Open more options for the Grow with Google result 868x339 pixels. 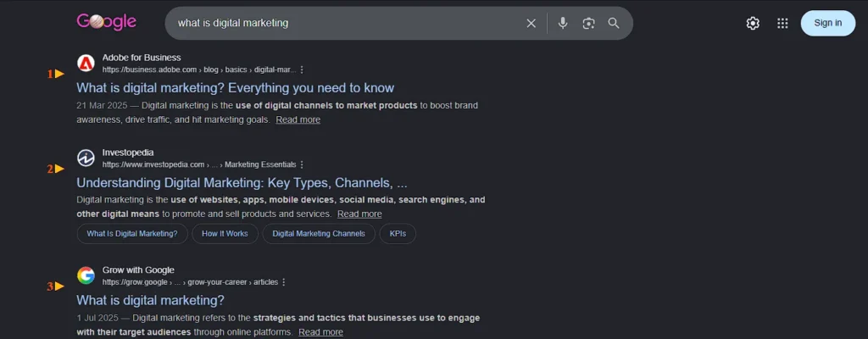[x=284, y=282]
